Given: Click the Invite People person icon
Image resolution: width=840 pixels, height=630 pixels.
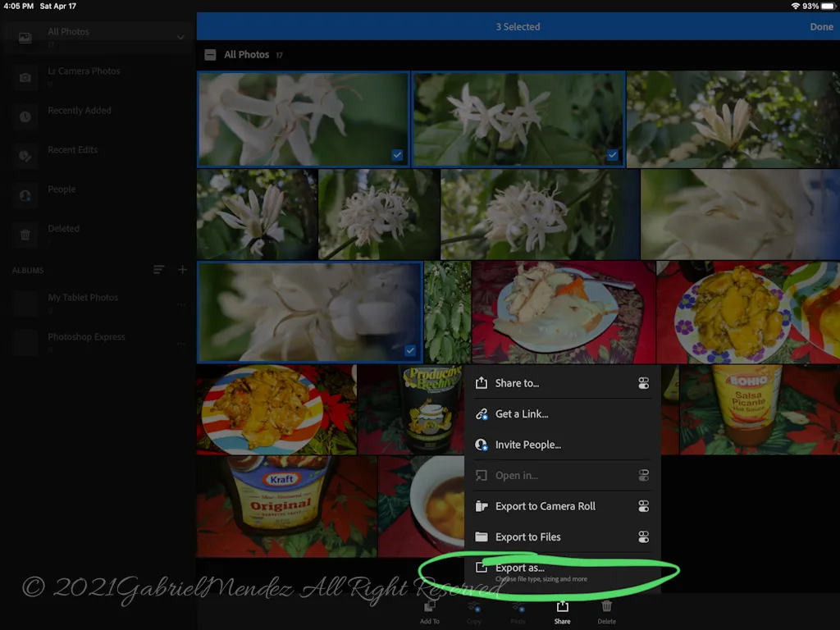Looking at the screenshot, I should [482, 445].
